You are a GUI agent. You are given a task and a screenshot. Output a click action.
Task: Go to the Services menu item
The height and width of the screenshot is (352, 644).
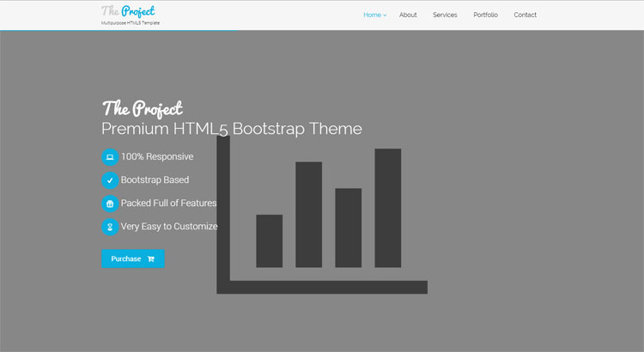tap(445, 15)
